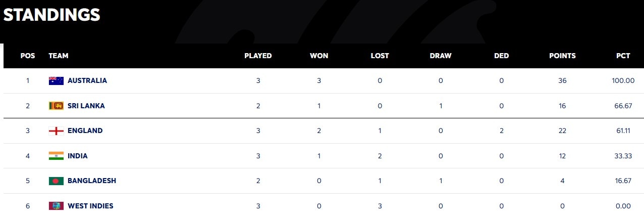Click the STANDINGS heading

tap(52, 15)
